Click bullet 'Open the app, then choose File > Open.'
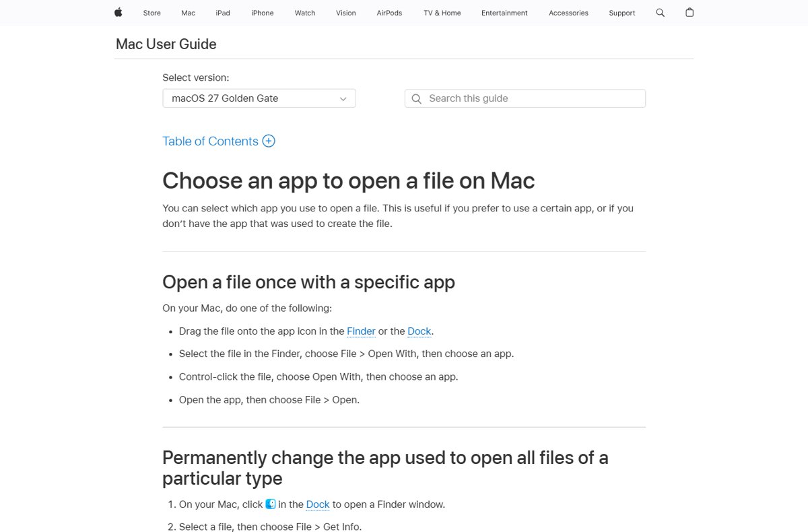This screenshot has height=532, width=808. click(x=269, y=399)
